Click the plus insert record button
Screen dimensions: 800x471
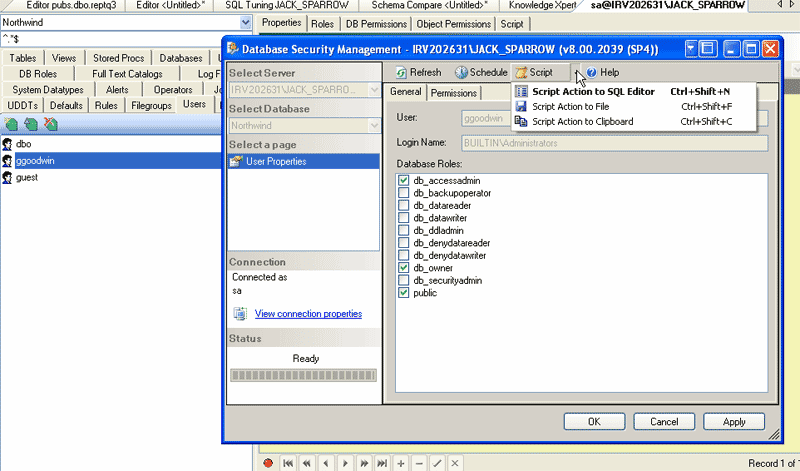coord(401,463)
